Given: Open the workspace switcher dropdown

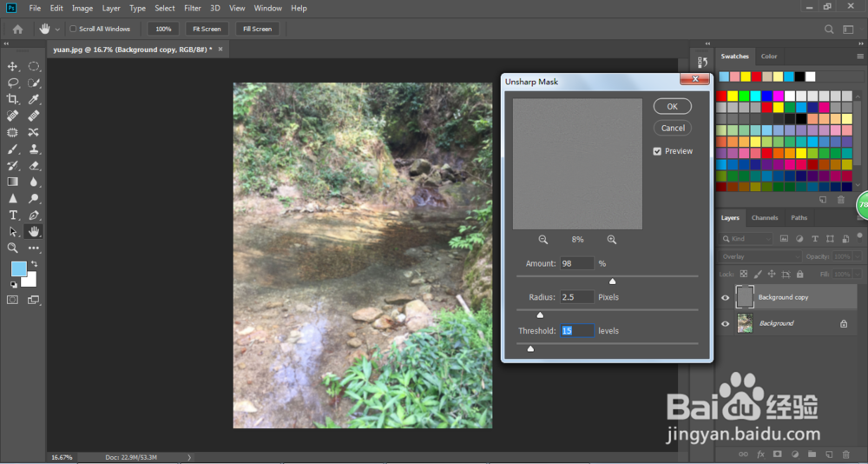Looking at the screenshot, I should click(x=848, y=30).
